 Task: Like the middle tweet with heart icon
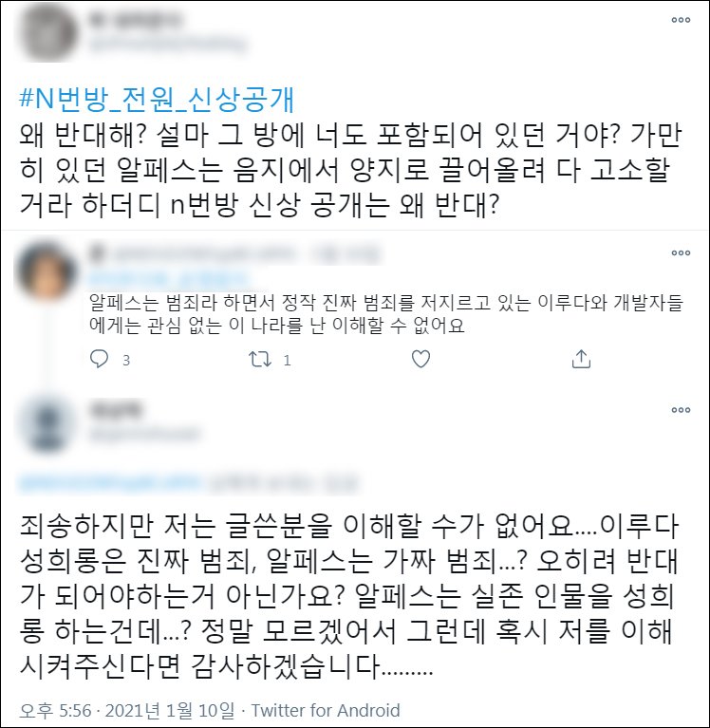[420, 360]
